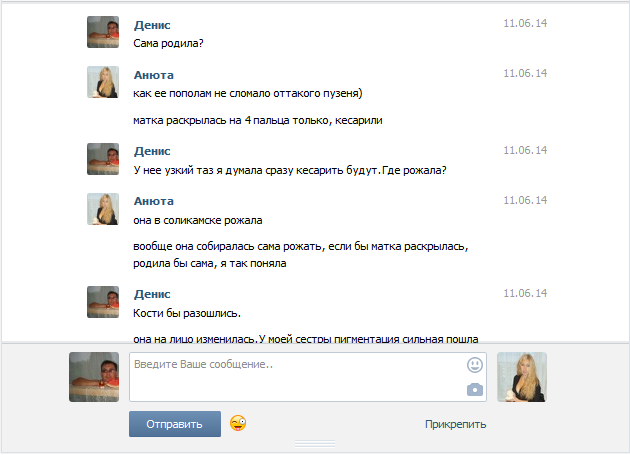Open Денис's avatar beside "Сама родила?"
630x455 pixels.
103,32
